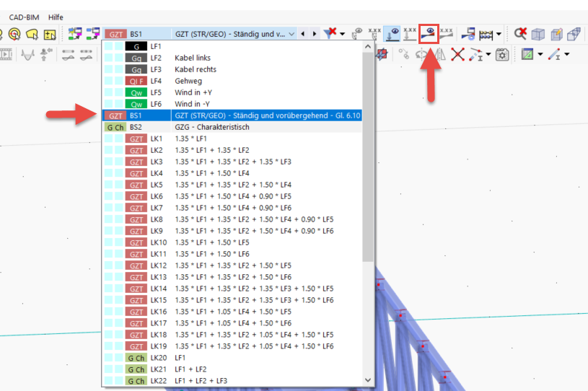Click the red and blue section plane icon
The height and width of the screenshot is (391, 588).
(x=382, y=54)
